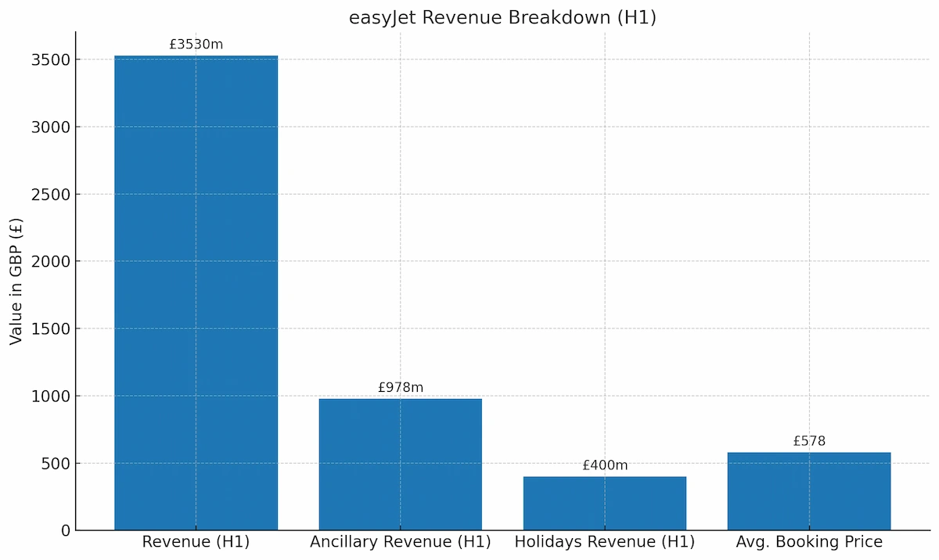Click the y-axis tick label '3000'
Screen dimensions: 939x560
click(x=51, y=127)
